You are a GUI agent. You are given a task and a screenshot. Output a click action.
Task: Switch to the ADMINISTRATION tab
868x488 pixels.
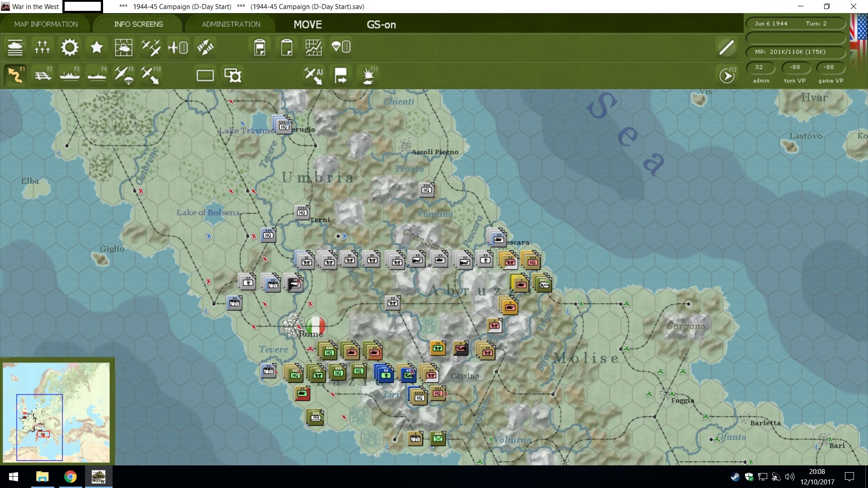coord(231,24)
